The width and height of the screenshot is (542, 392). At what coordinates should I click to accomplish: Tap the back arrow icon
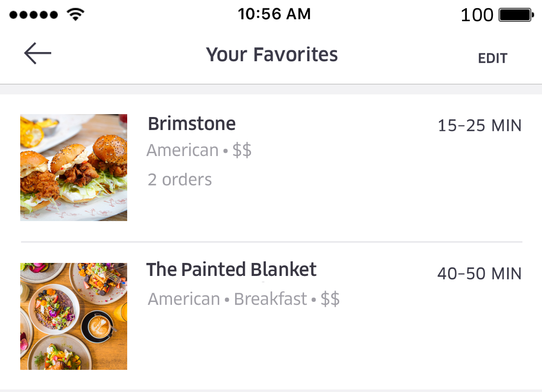point(38,53)
